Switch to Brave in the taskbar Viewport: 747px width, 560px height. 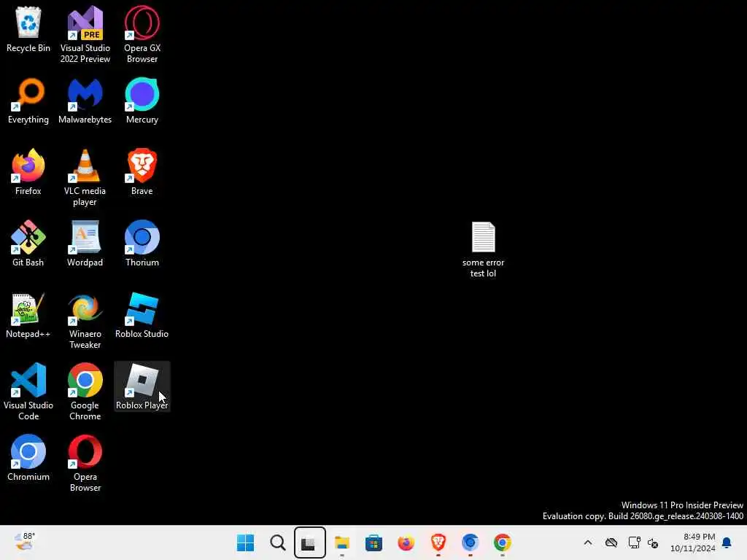(438, 542)
